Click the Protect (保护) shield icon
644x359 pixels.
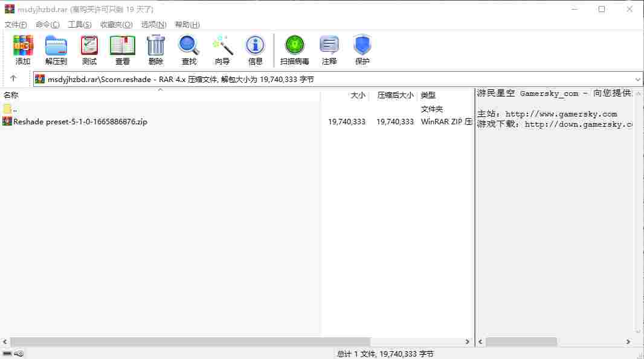[x=362, y=49]
